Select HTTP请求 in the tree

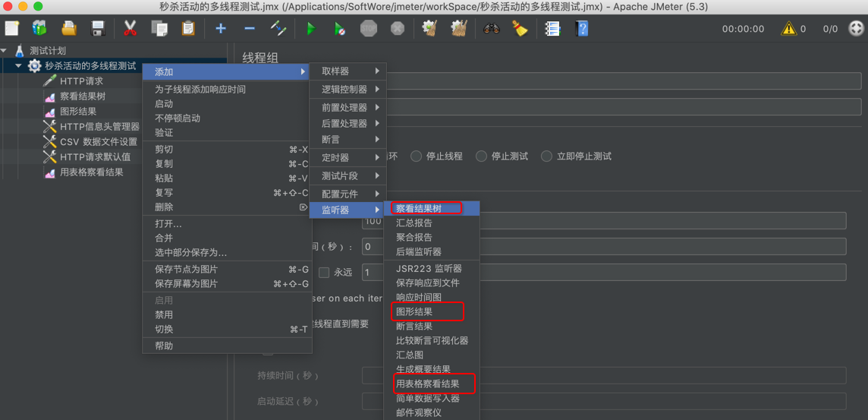[81, 81]
